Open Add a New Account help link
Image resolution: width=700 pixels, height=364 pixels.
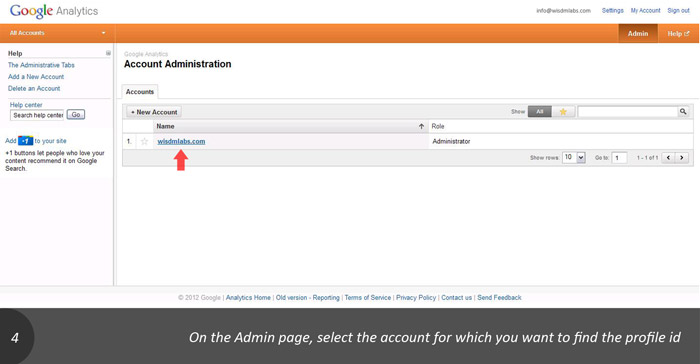pyautogui.click(x=36, y=76)
